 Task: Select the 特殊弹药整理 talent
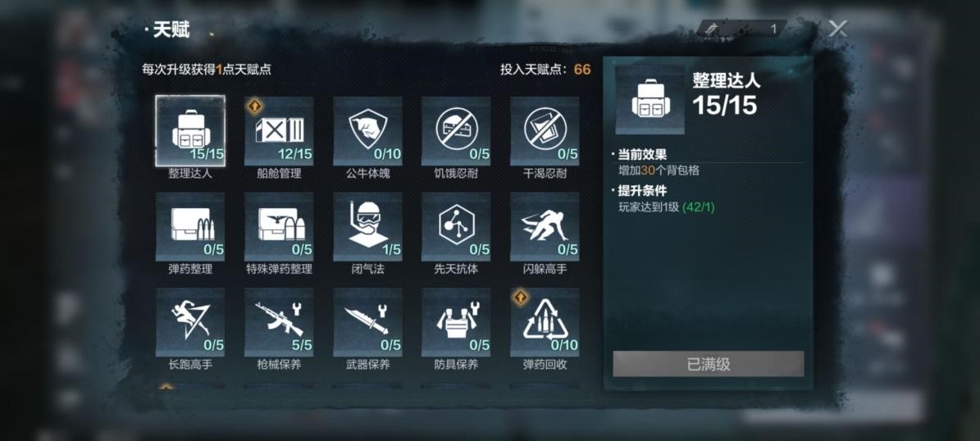279,227
